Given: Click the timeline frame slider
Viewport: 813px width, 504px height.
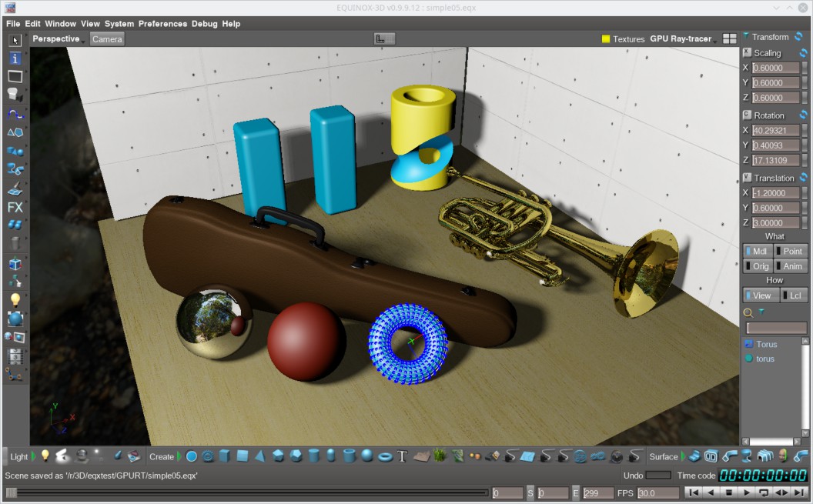Looking at the screenshot, I should click(x=246, y=492).
